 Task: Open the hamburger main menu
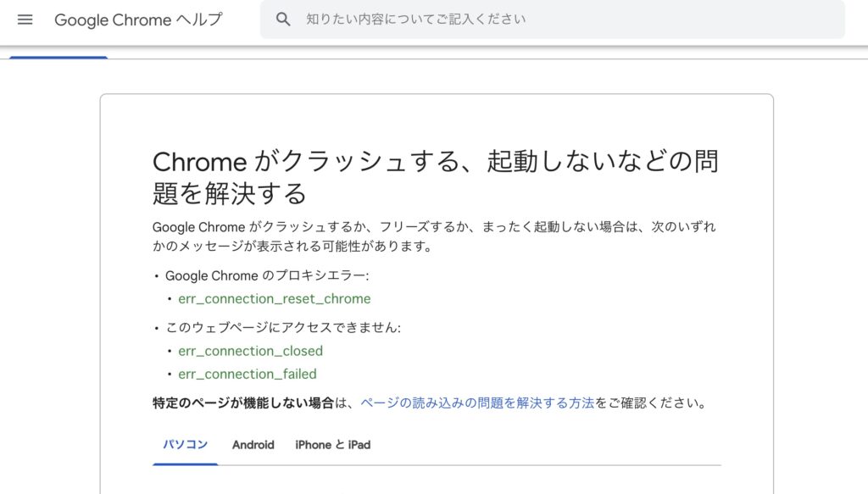click(x=25, y=20)
